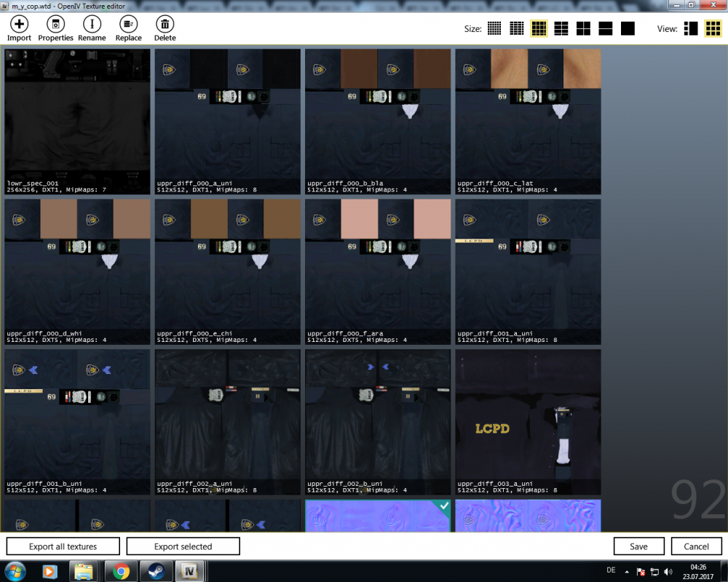Image resolution: width=728 pixels, height=582 pixels.
Task: Click the Replace texture icon
Action: tap(129, 24)
